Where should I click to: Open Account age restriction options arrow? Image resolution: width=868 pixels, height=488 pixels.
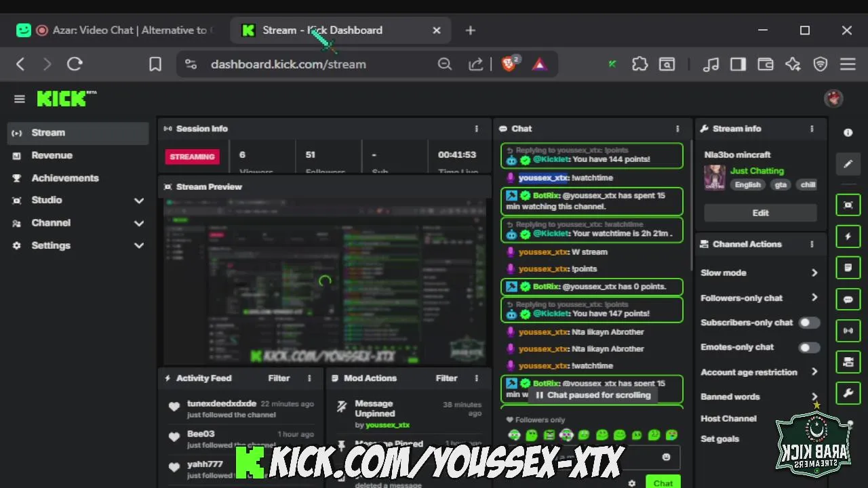coord(814,372)
